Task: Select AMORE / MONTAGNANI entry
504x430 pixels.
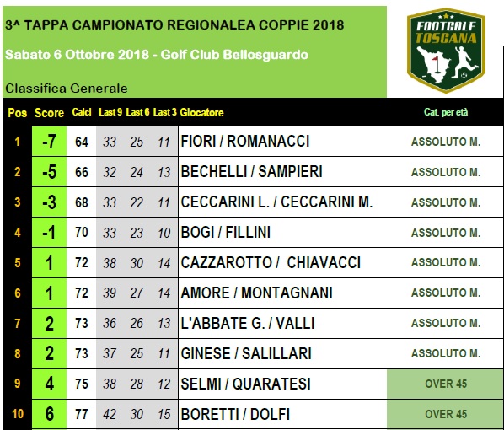Action: point(256,293)
